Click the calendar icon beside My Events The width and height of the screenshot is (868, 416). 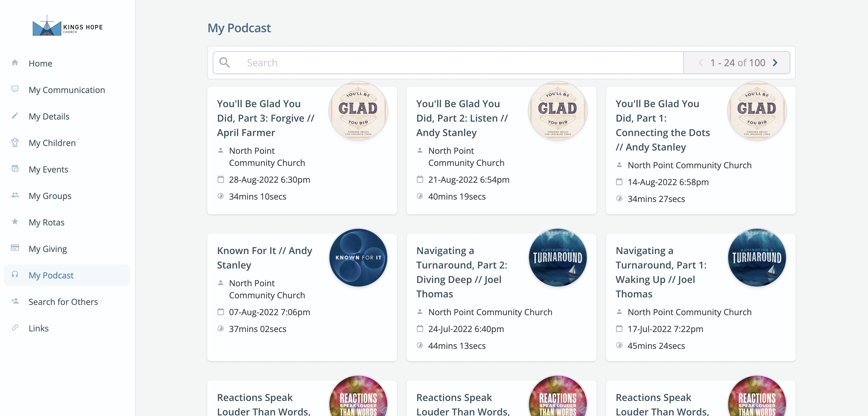[15, 169]
